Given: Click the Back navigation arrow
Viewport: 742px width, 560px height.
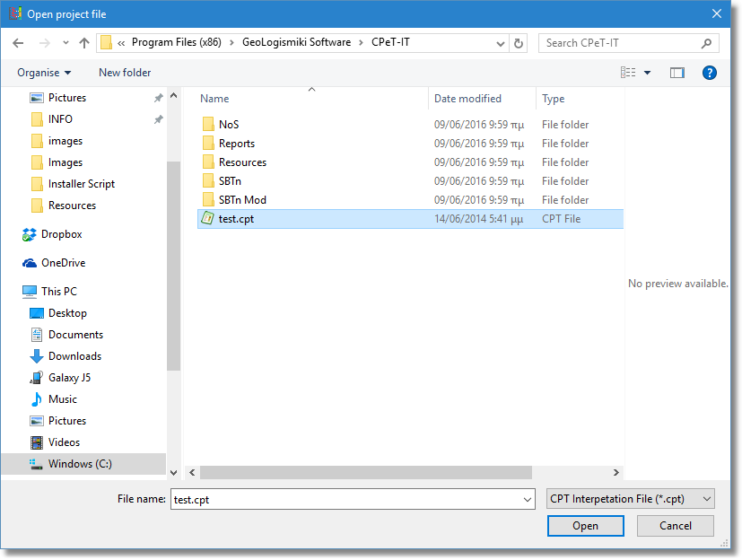Looking at the screenshot, I should tap(18, 43).
